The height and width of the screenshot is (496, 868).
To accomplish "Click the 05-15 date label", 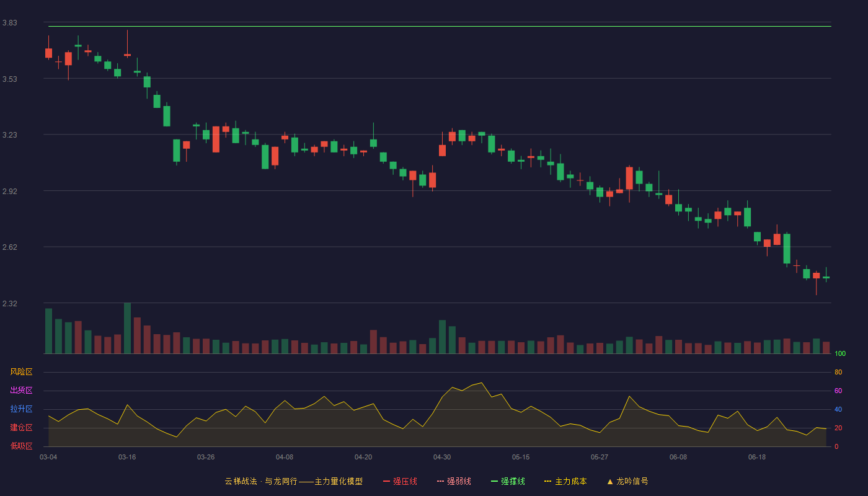I will [521, 457].
